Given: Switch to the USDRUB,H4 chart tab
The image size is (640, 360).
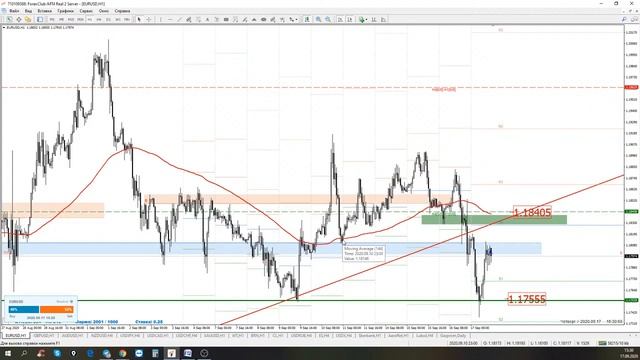Looking at the screenshot, I should 301,336.
